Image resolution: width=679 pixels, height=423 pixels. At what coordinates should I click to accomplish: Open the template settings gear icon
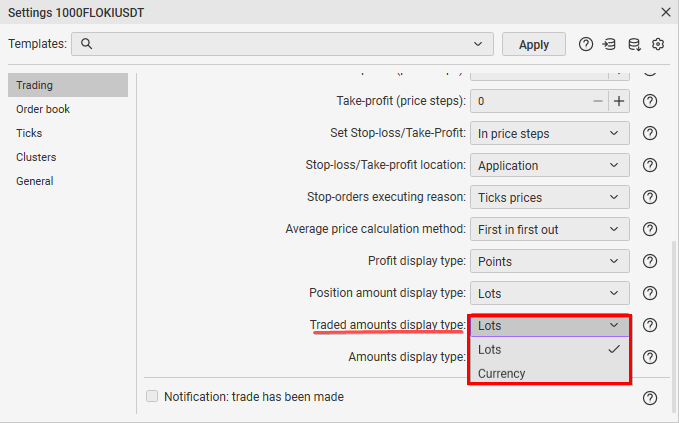pyautogui.click(x=658, y=44)
